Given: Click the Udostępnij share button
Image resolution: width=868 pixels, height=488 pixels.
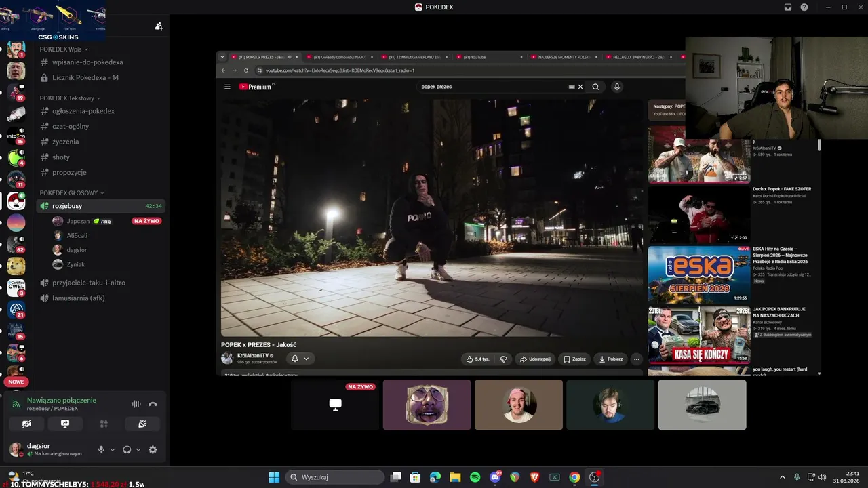Looking at the screenshot, I should [x=535, y=359].
